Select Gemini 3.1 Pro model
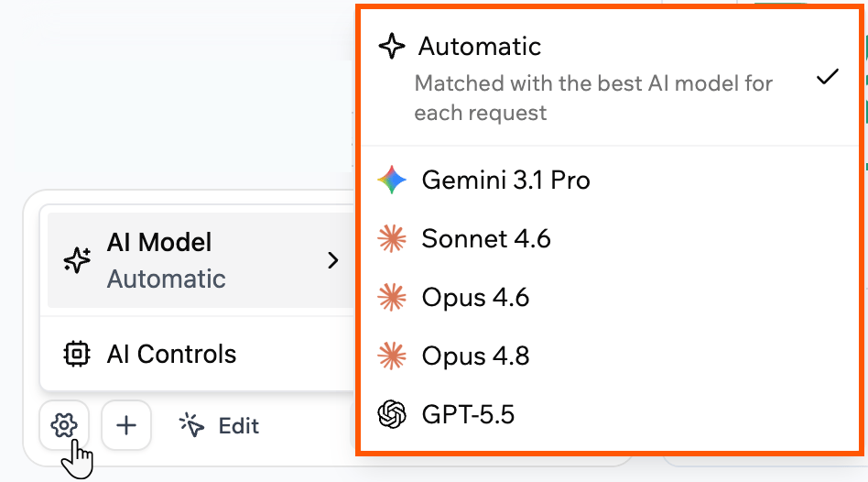 click(610, 180)
